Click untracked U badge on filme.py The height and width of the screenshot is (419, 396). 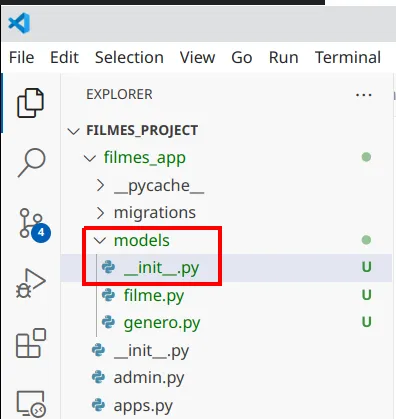[367, 295]
